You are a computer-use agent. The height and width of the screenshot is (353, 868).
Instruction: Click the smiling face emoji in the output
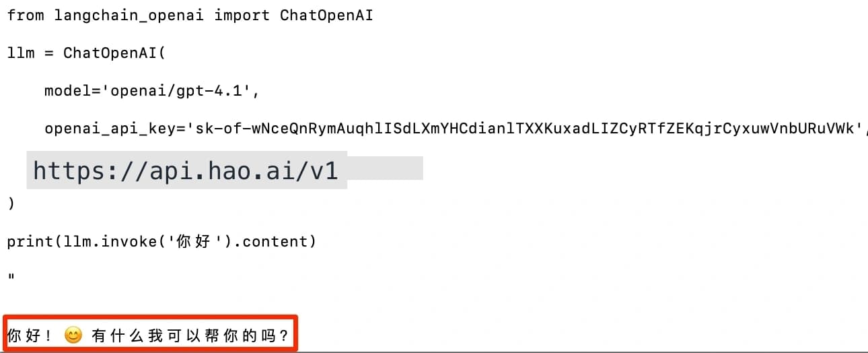click(73, 335)
